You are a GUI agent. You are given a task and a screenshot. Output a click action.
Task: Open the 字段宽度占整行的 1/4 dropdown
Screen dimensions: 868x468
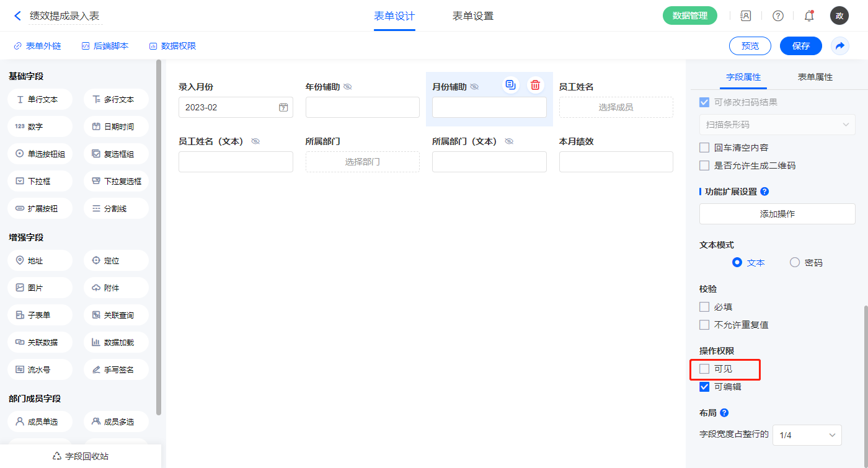(x=807, y=435)
